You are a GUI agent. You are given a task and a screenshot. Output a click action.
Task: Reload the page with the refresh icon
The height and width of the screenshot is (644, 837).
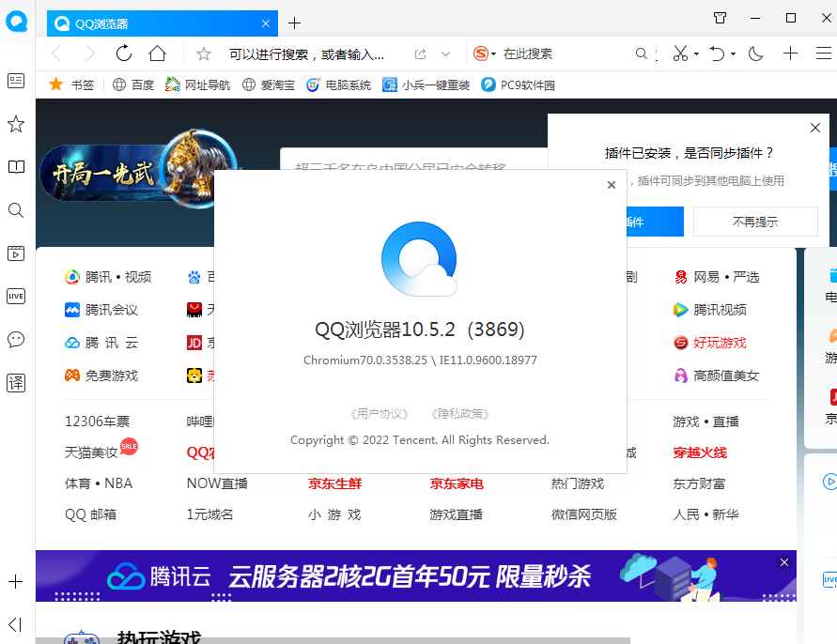tap(124, 54)
